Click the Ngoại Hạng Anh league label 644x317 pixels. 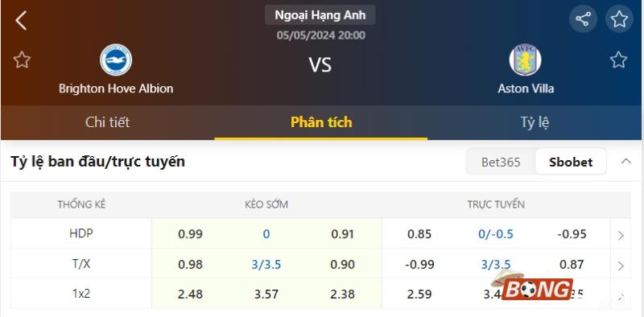pyautogui.click(x=320, y=15)
